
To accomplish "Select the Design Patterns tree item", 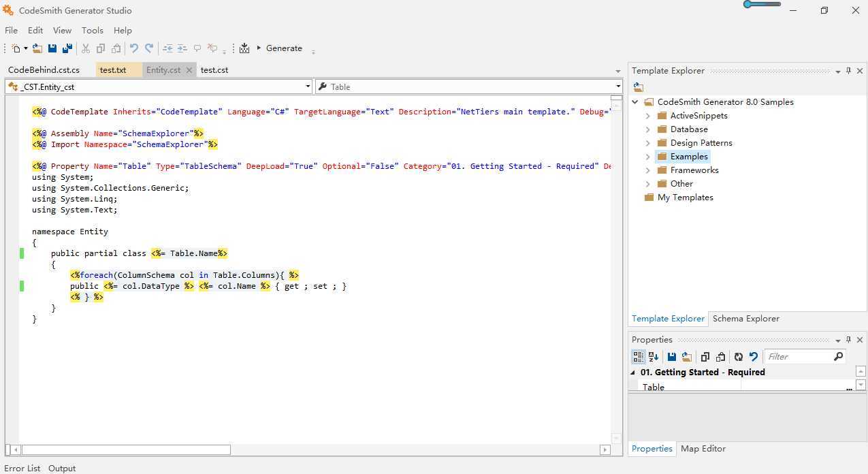I will pos(701,143).
